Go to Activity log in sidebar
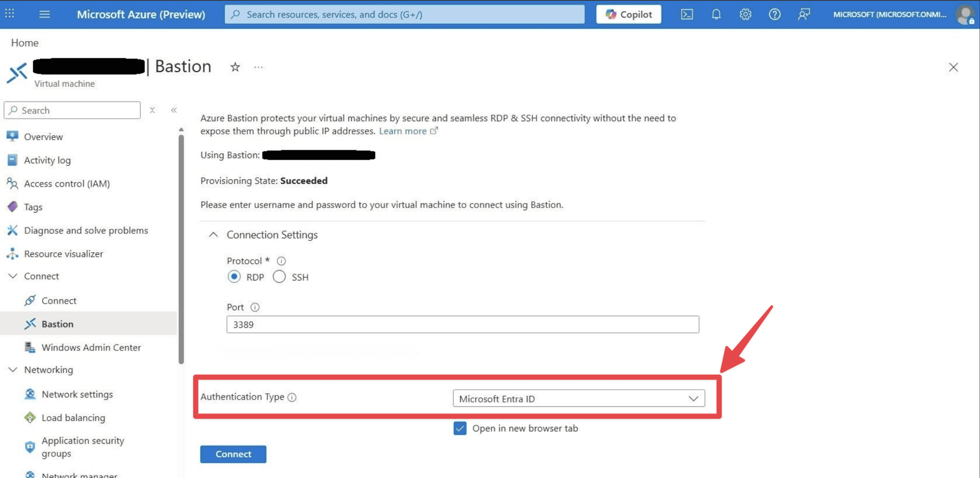The image size is (980, 478). pyautogui.click(x=47, y=160)
